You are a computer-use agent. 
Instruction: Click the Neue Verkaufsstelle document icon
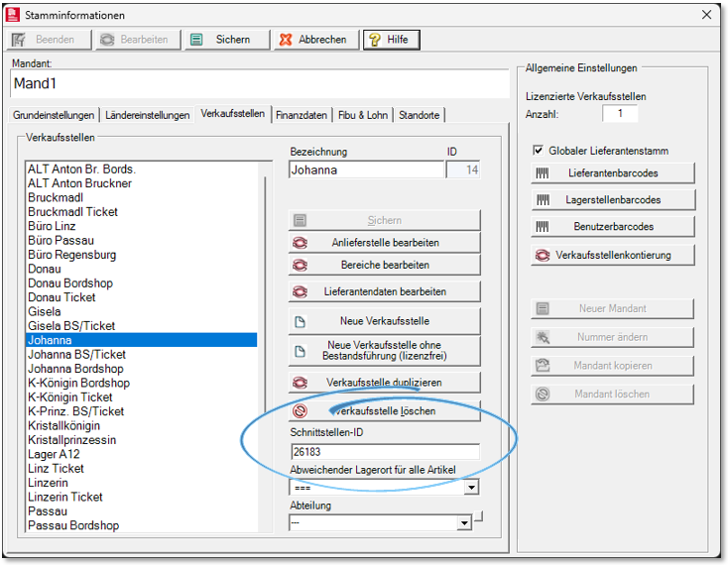[301, 322]
